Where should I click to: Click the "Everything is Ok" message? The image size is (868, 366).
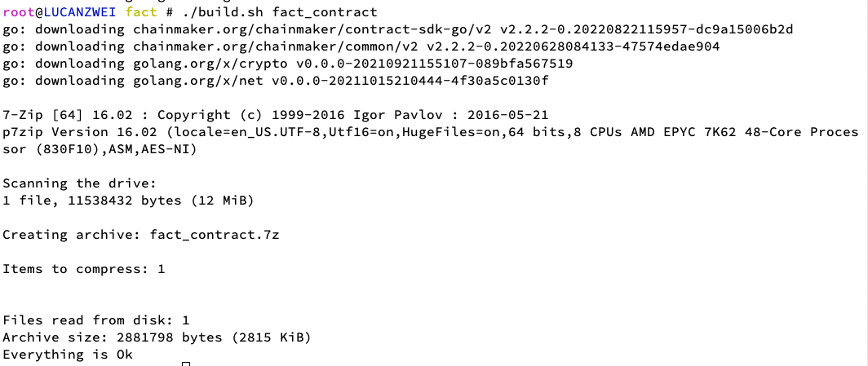click(67, 355)
